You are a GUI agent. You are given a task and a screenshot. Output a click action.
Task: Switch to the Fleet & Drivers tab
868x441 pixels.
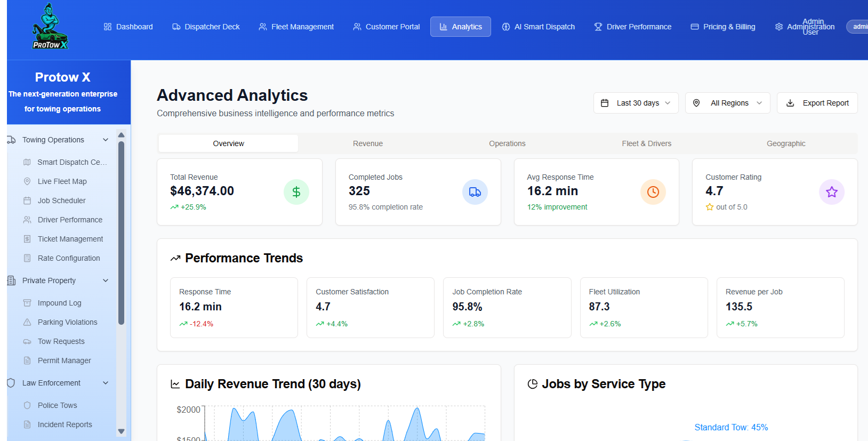(x=646, y=143)
